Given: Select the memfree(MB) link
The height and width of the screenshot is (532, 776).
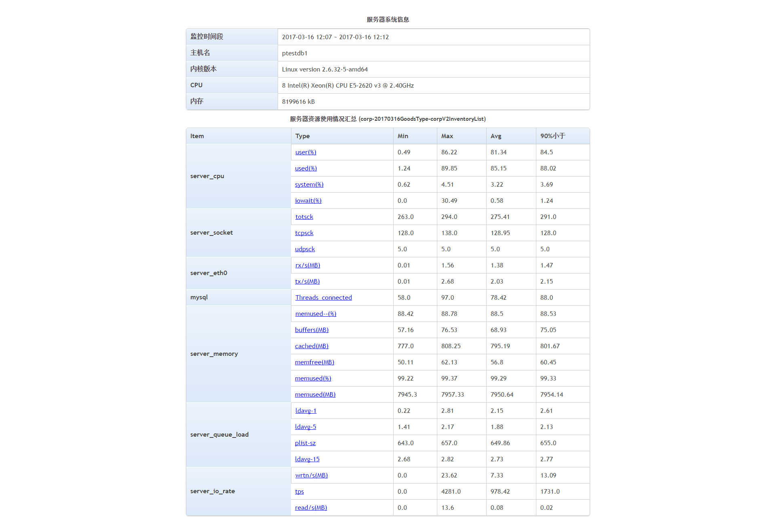Looking at the screenshot, I should point(314,362).
